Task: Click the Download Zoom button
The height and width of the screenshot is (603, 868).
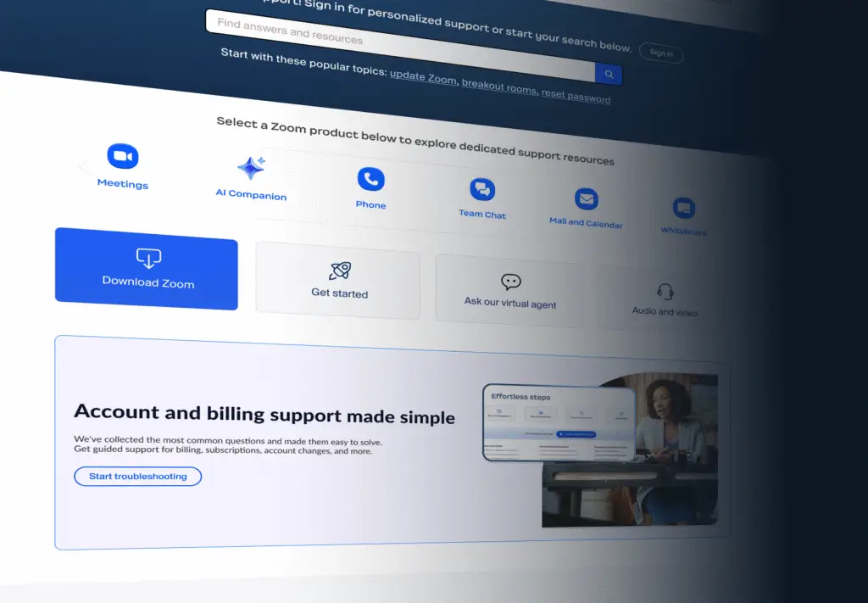Action: tap(146, 269)
